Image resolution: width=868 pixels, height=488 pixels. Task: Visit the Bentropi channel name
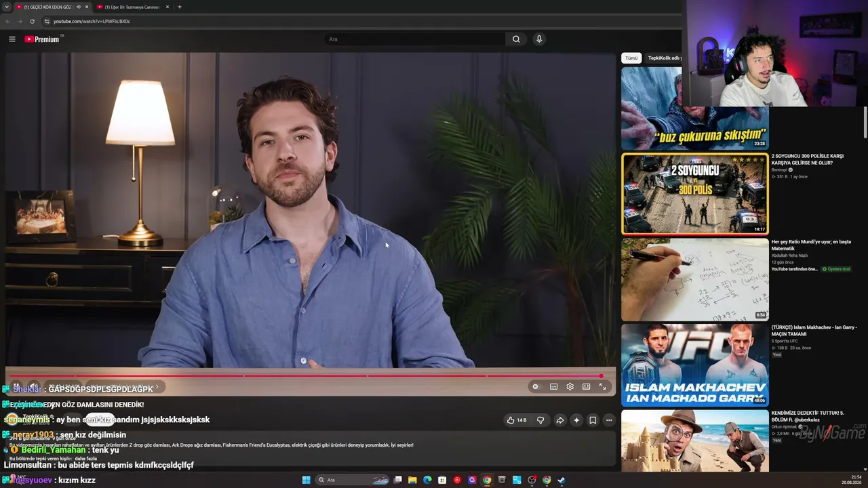(780, 169)
